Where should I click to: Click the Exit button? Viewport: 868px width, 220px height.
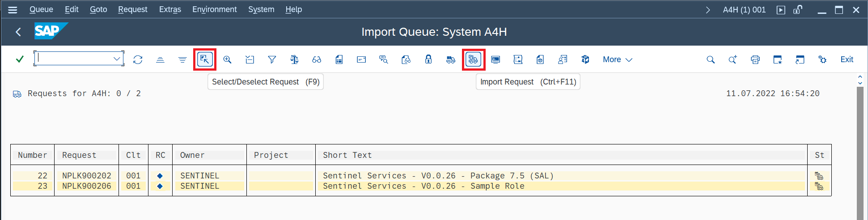(x=847, y=59)
